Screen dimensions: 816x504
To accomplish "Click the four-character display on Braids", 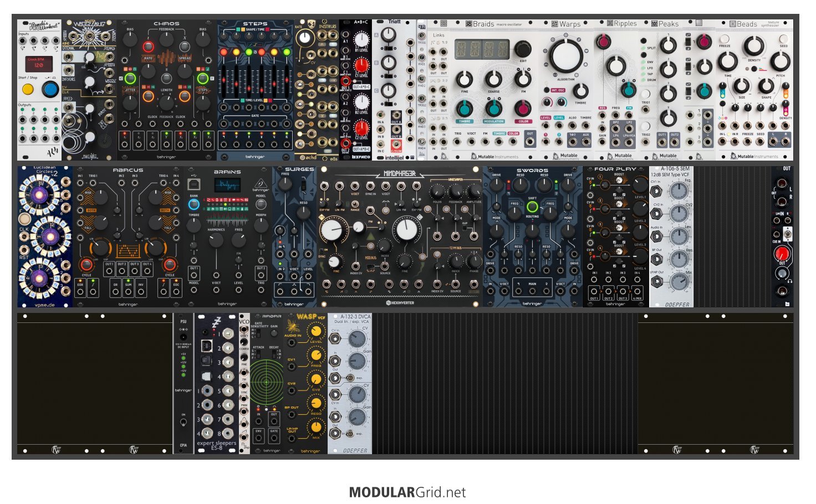I will (x=482, y=49).
